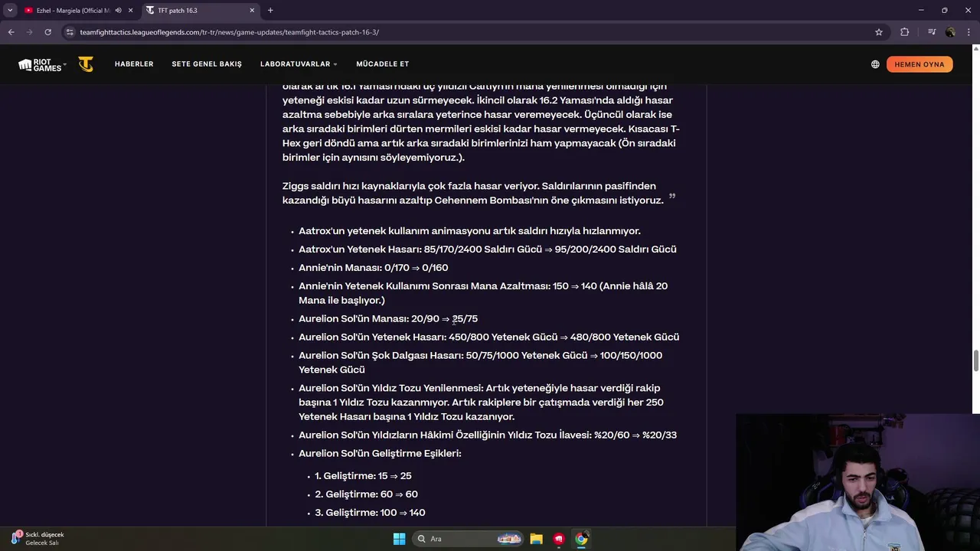The width and height of the screenshot is (980, 551).
Task: Open the media control icon in toolbar
Action: 931,32
